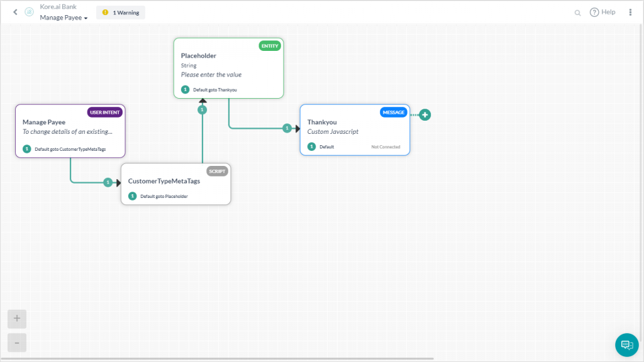Open the chat bubble icon at bottom right
This screenshot has width=644, height=362.
click(626, 344)
